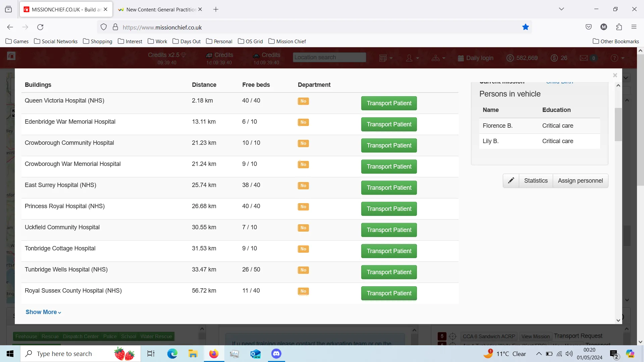Transport patient to Crowborough Community Hospital
This screenshot has height=362, width=644.
(389, 145)
